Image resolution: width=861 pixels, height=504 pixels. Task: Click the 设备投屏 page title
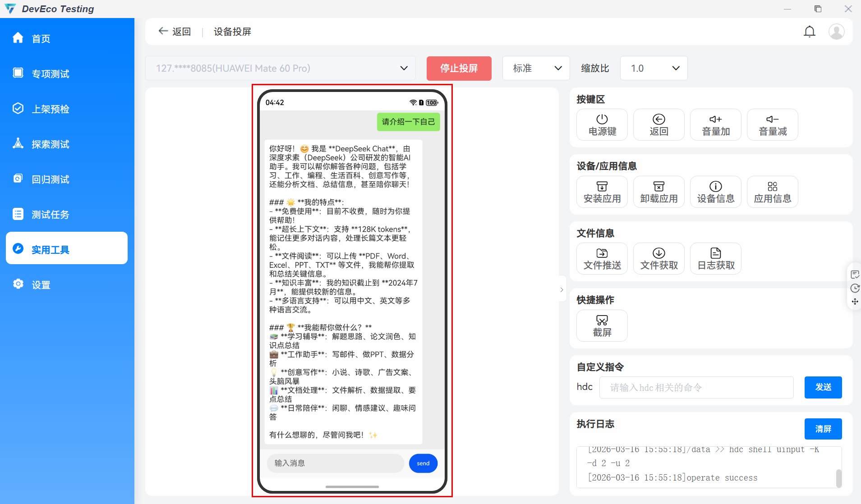click(232, 32)
